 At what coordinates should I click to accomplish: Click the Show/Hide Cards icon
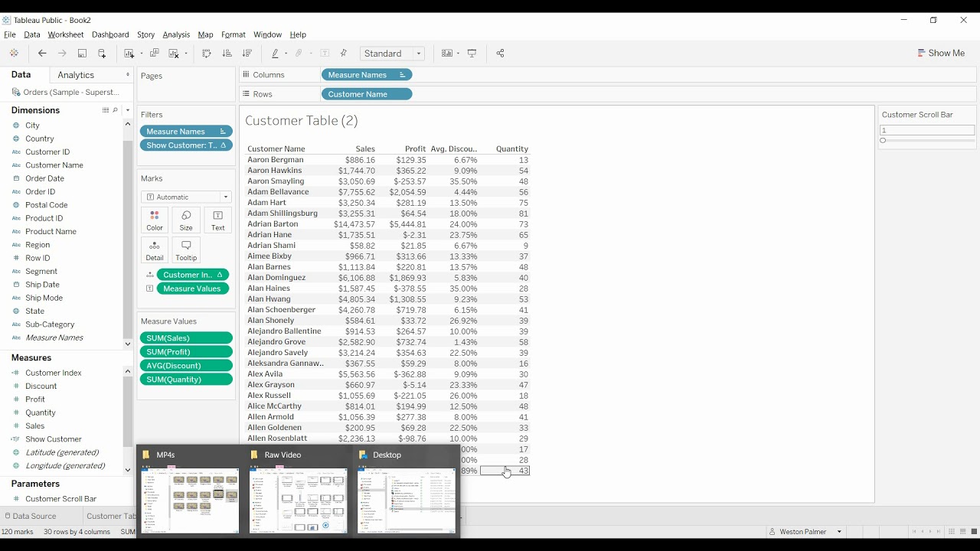(447, 54)
